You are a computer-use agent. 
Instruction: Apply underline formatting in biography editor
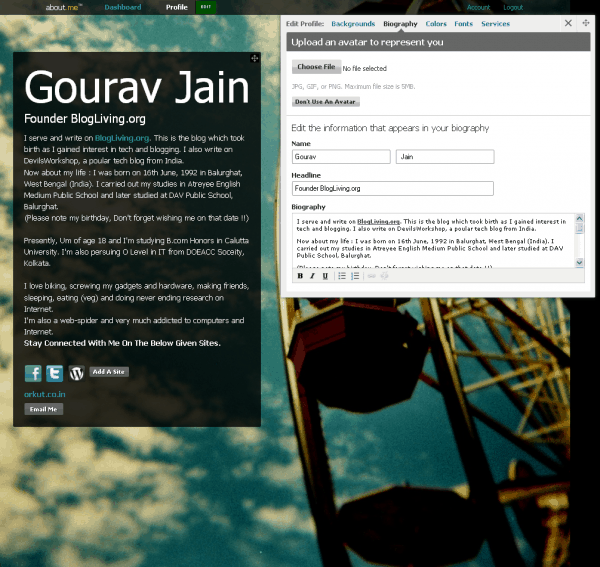tap(325, 276)
